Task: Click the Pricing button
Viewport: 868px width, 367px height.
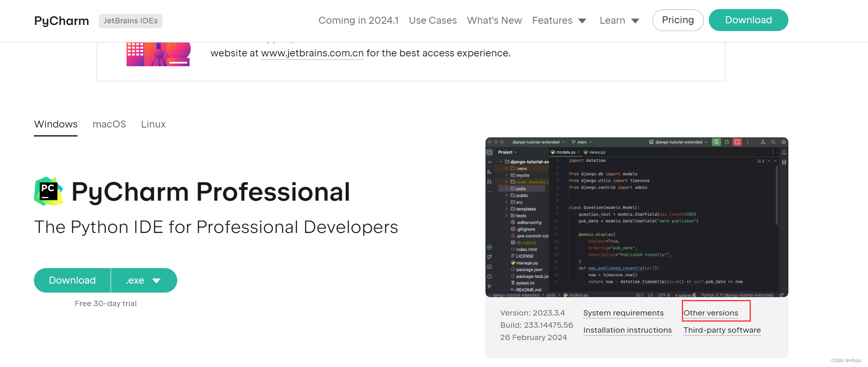Action: [x=678, y=20]
